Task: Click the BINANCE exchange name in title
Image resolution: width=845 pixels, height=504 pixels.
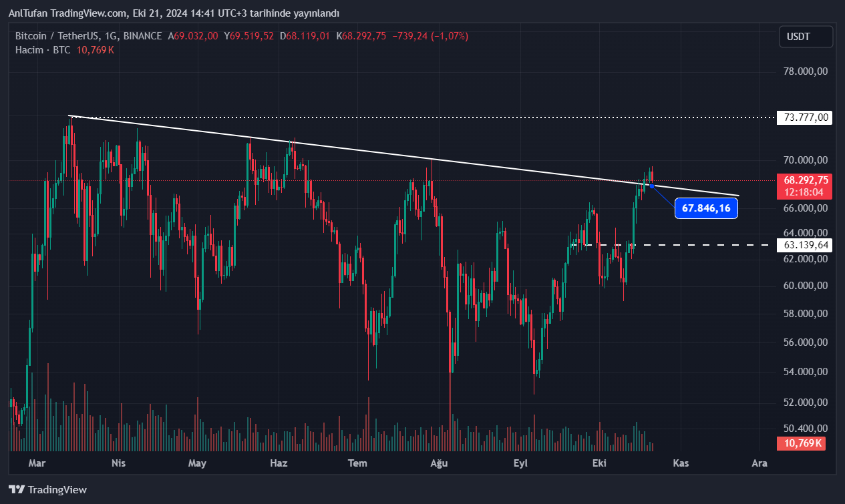Action: (142, 36)
